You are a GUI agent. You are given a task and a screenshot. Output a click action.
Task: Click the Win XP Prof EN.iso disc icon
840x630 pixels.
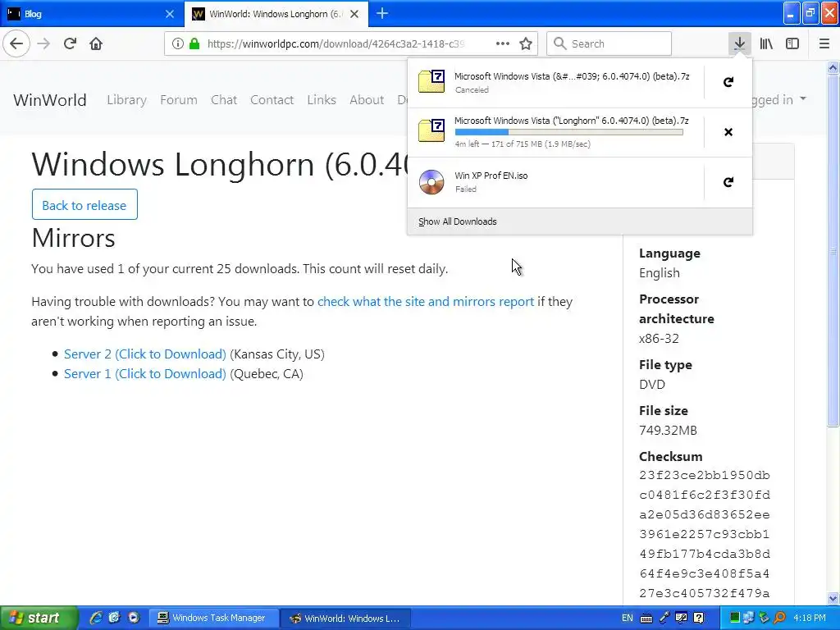click(431, 182)
